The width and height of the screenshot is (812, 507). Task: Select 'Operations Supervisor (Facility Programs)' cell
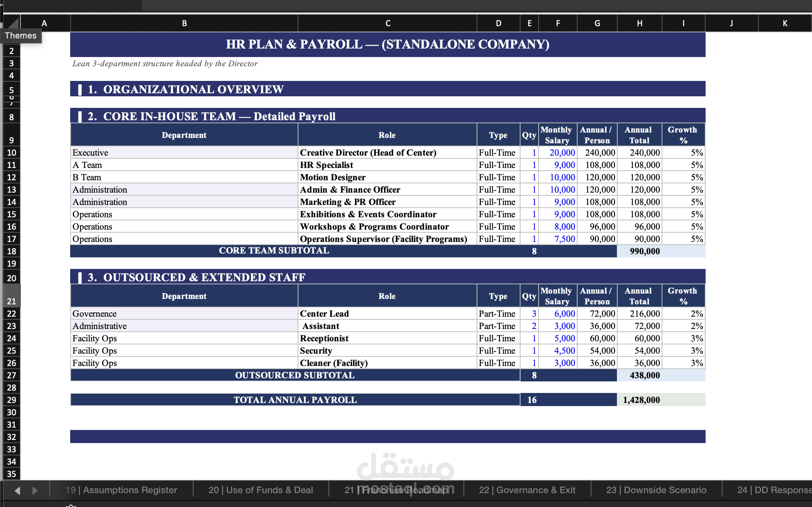tap(387, 239)
